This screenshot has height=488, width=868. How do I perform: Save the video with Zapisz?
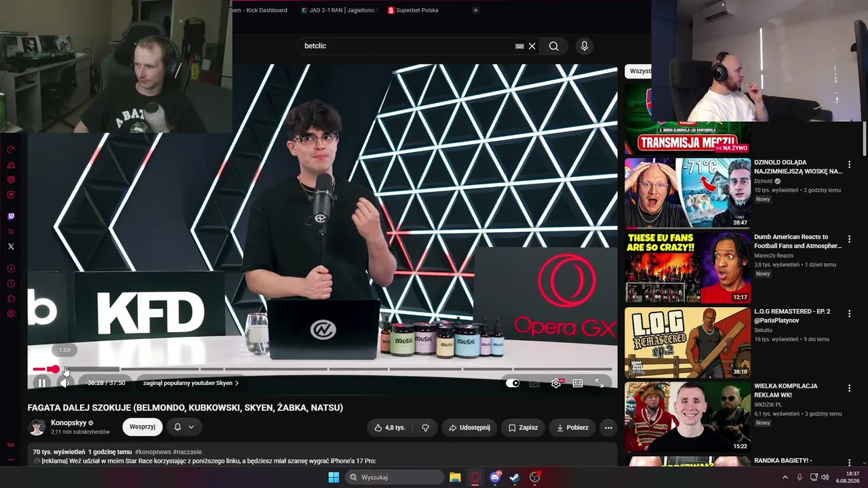click(x=523, y=428)
